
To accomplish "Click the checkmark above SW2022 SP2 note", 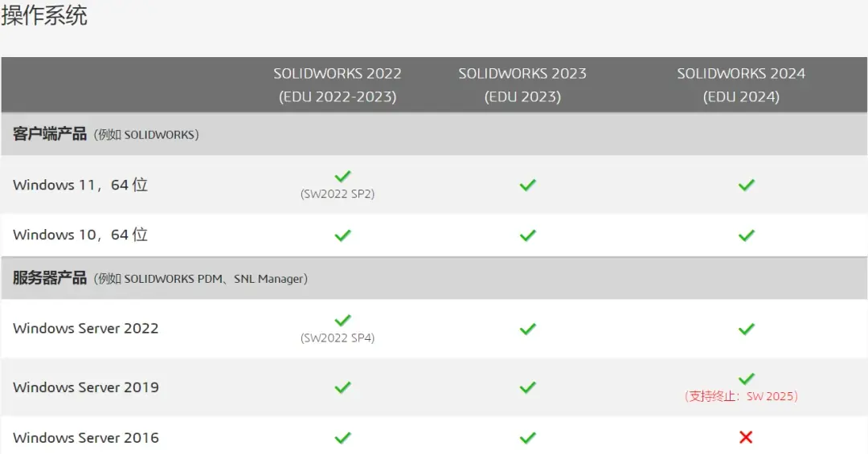I will pyautogui.click(x=342, y=176).
